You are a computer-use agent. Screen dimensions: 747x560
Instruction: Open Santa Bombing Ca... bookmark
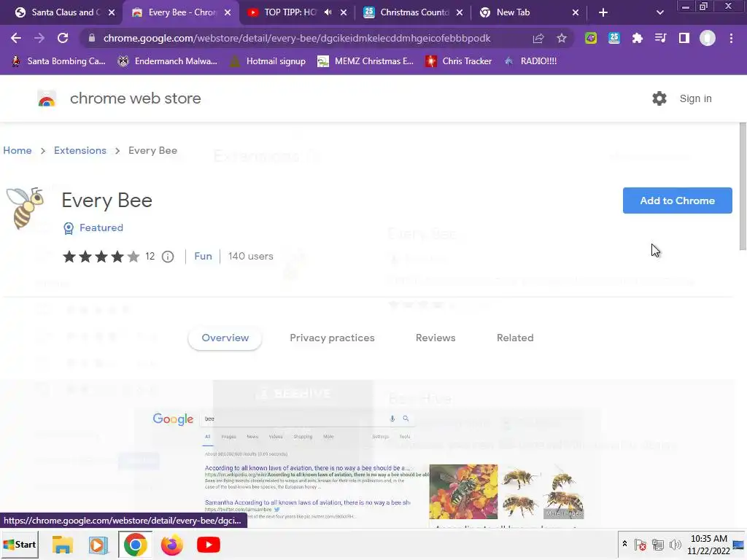click(x=58, y=61)
